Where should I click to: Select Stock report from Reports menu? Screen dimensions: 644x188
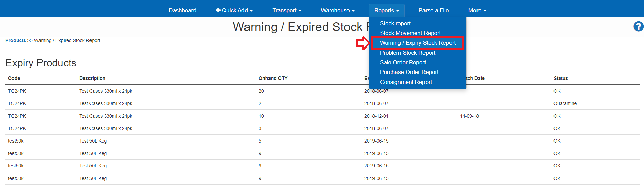395,23
